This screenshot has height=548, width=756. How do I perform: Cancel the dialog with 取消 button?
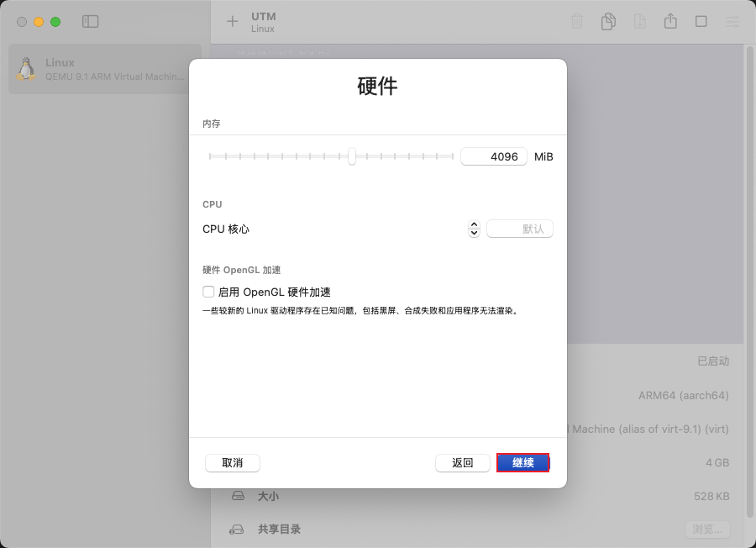pos(232,462)
